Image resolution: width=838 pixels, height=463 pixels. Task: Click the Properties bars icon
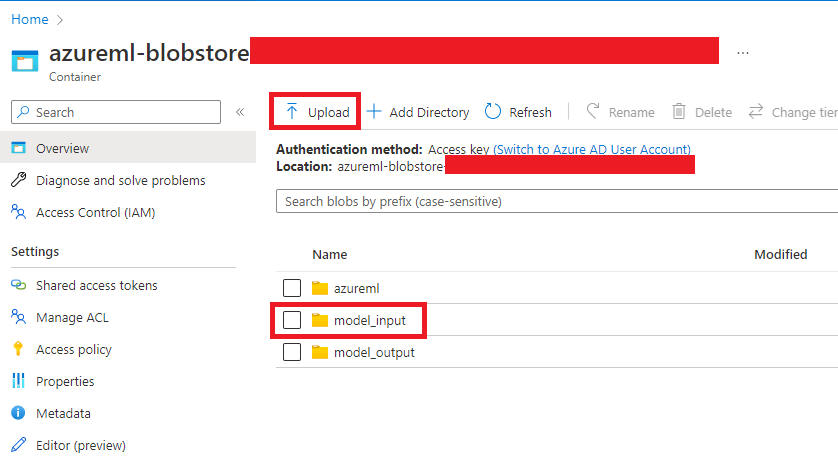click(18, 381)
